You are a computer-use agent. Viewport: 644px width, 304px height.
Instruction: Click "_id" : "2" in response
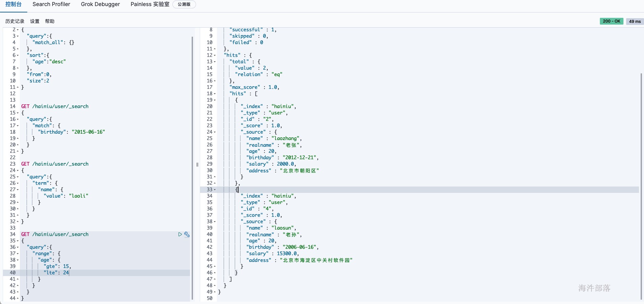coord(257,119)
